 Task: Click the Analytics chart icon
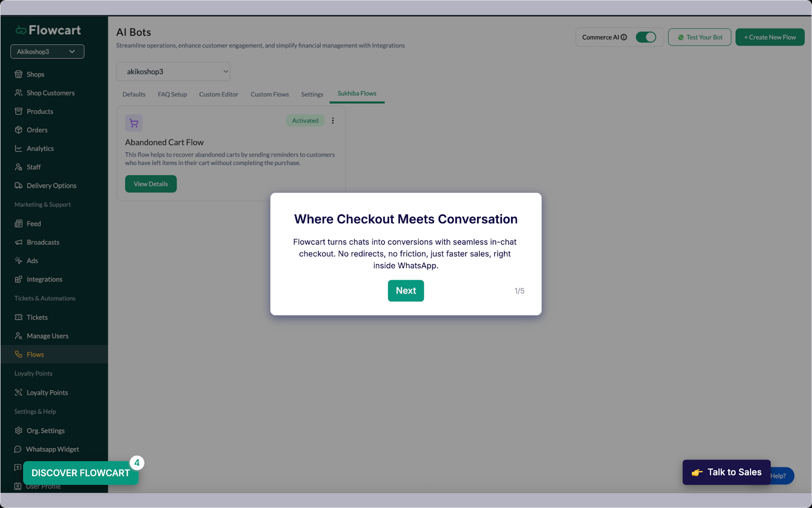[x=19, y=148]
